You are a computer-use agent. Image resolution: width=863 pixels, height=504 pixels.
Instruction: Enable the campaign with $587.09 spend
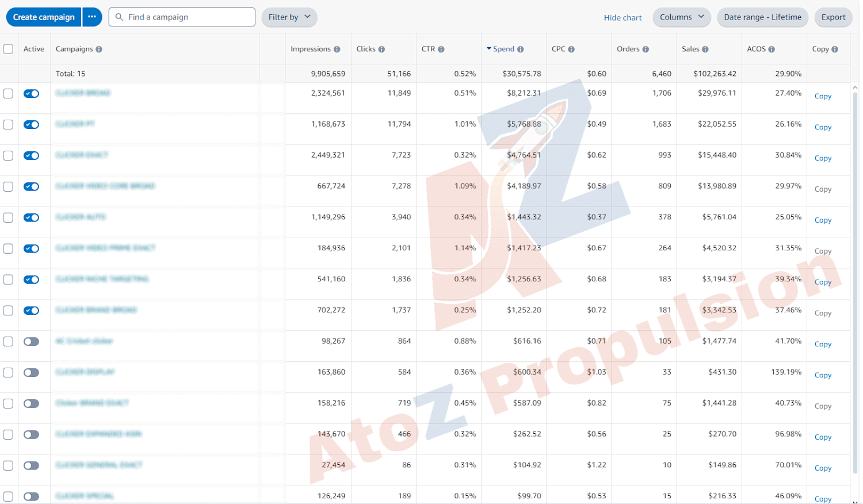[x=31, y=403]
